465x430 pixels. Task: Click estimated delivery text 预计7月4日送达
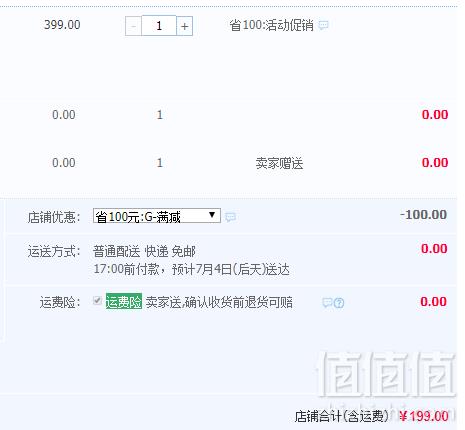pos(231,269)
